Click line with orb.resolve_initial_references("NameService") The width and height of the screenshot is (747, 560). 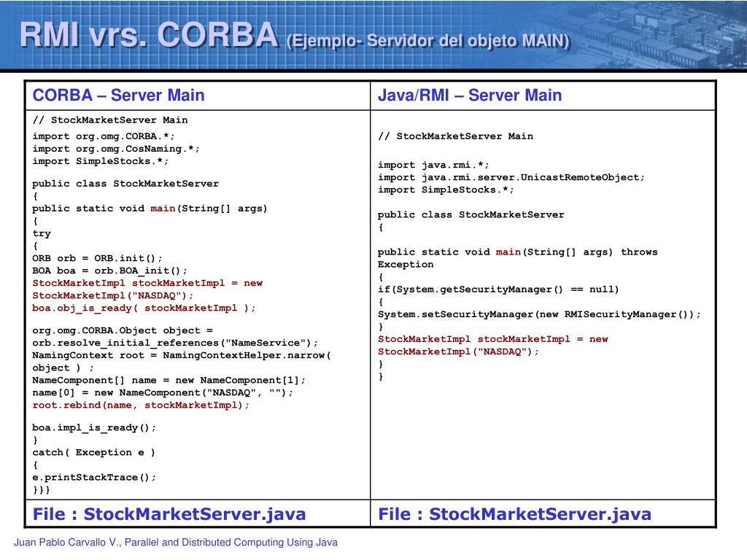175,343
